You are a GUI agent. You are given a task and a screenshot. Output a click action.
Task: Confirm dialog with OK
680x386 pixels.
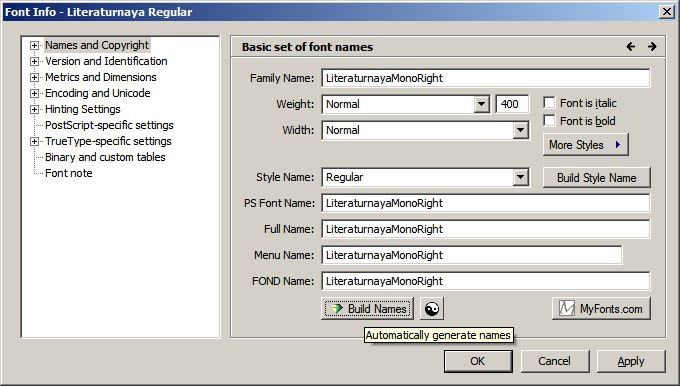click(478, 361)
